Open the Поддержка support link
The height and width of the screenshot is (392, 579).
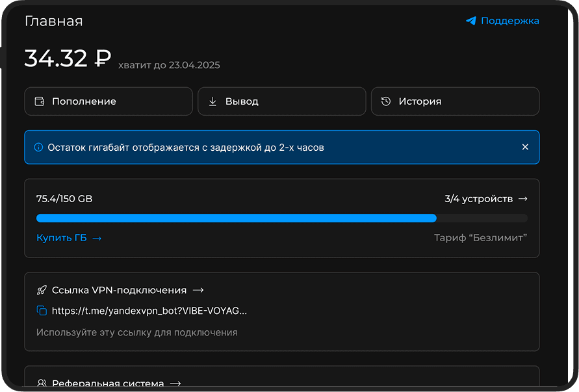click(502, 21)
